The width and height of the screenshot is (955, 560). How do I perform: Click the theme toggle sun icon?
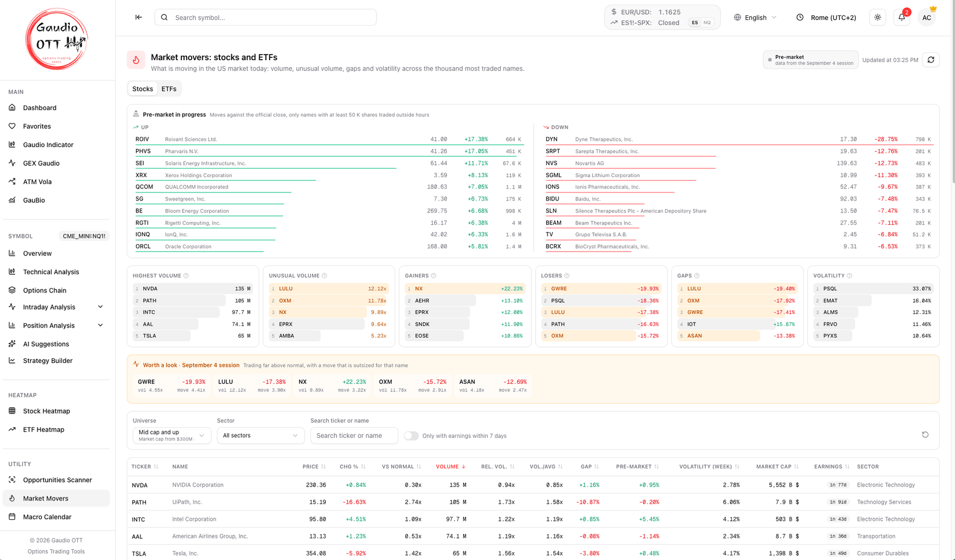coord(878,18)
